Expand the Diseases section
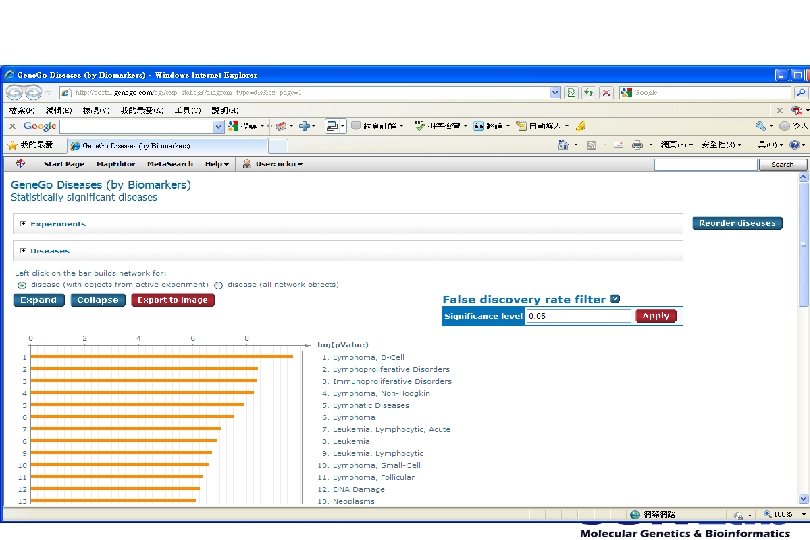 tap(23, 251)
